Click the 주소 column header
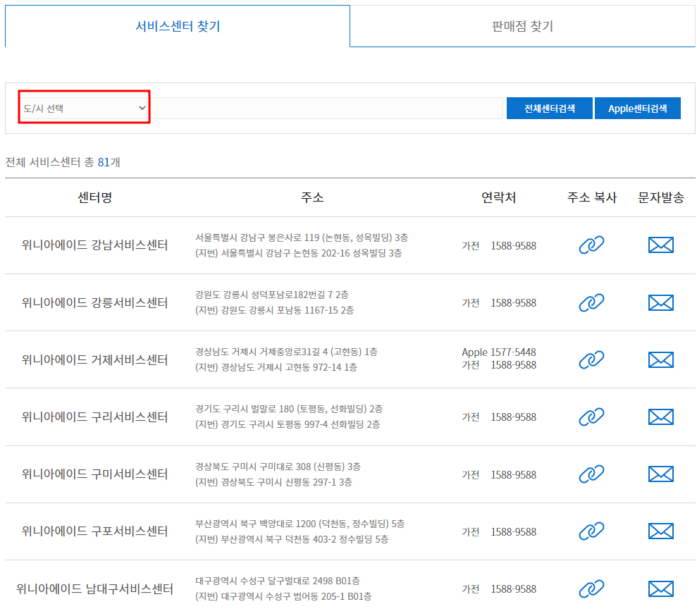This screenshot has width=697, height=616. click(312, 197)
